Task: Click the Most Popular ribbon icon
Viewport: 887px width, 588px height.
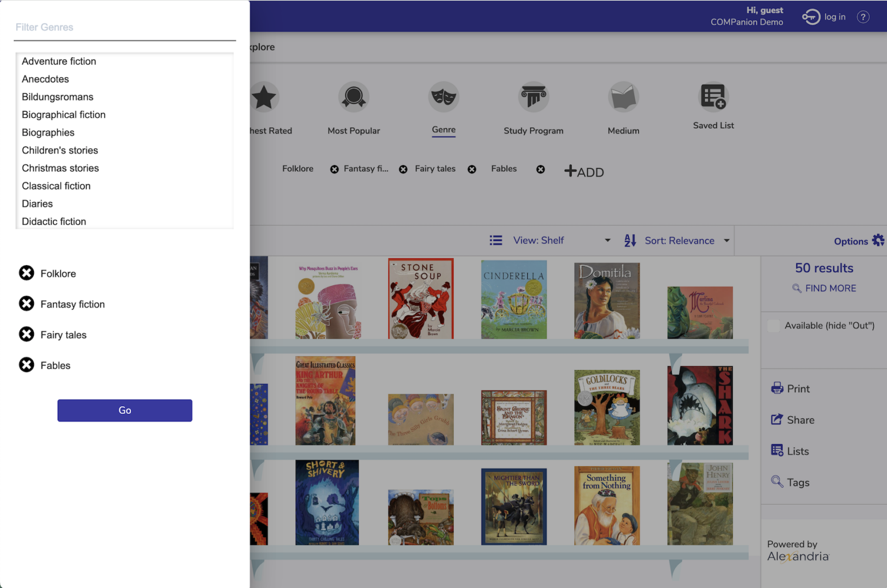Action: tap(353, 97)
